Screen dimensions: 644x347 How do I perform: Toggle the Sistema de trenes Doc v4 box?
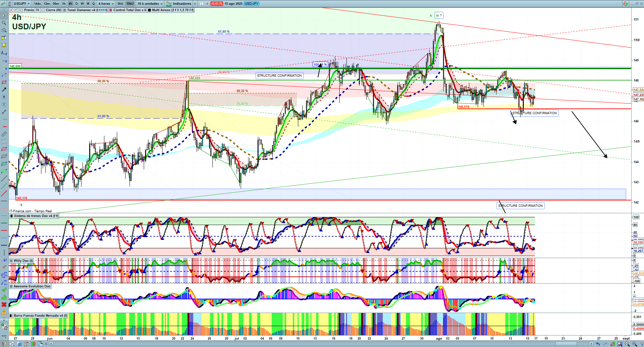click(x=11, y=216)
